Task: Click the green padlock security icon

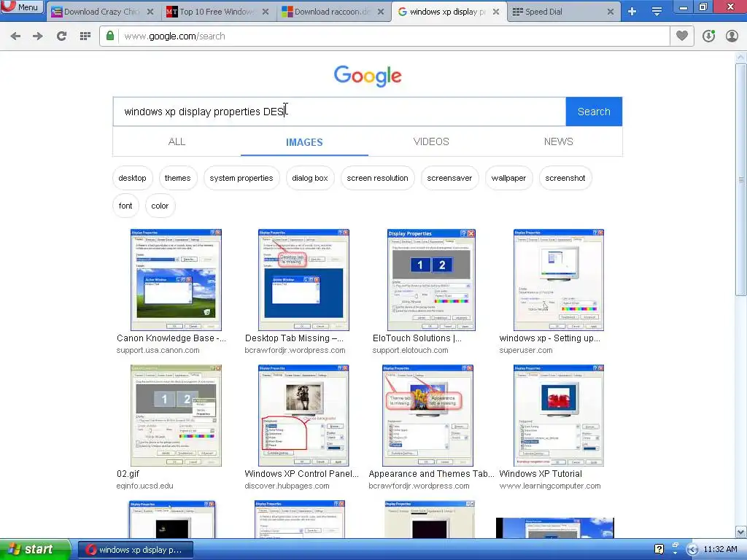Action: point(110,36)
